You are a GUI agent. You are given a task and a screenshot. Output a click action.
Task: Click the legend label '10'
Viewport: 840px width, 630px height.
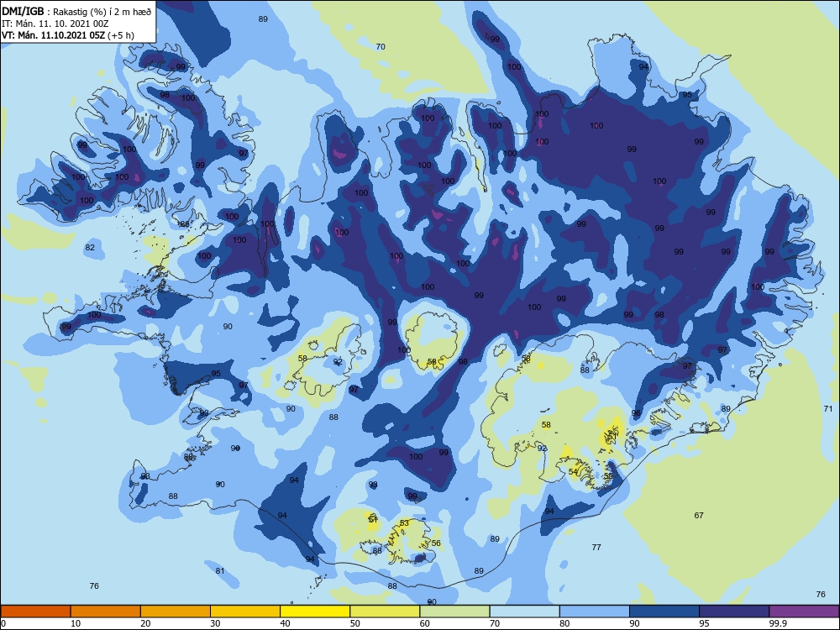pos(76,623)
